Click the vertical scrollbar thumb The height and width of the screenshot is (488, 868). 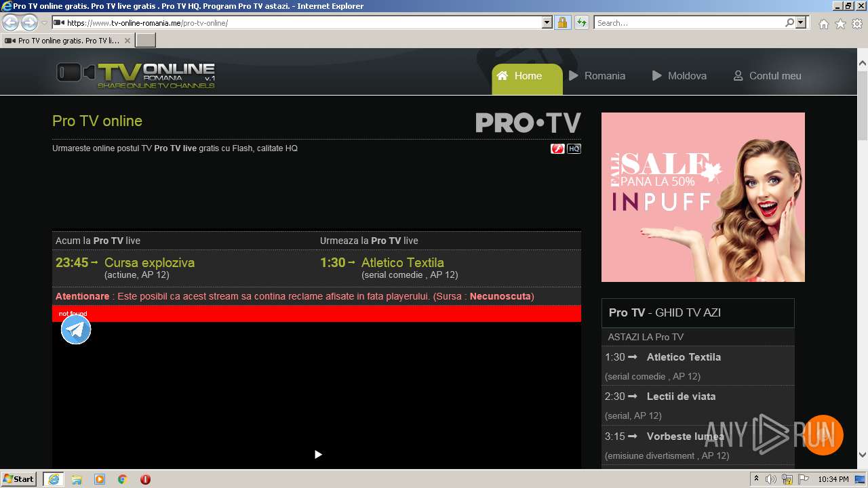[862, 106]
